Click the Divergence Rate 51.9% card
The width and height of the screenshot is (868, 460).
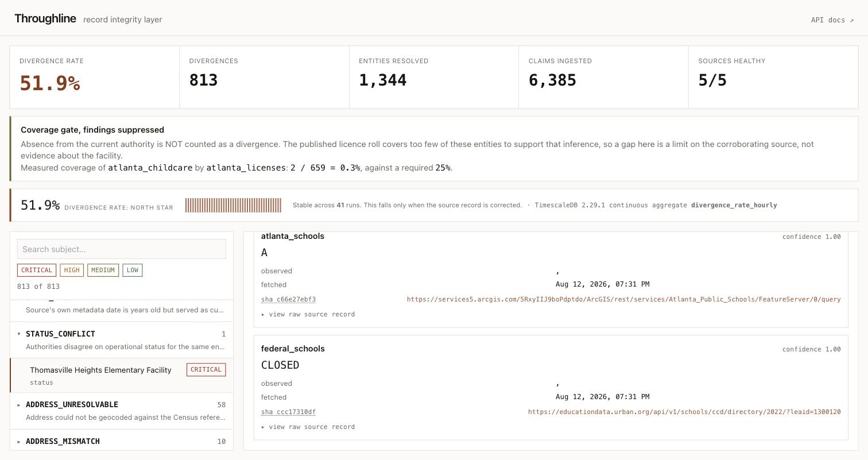click(x=94, y=77)
